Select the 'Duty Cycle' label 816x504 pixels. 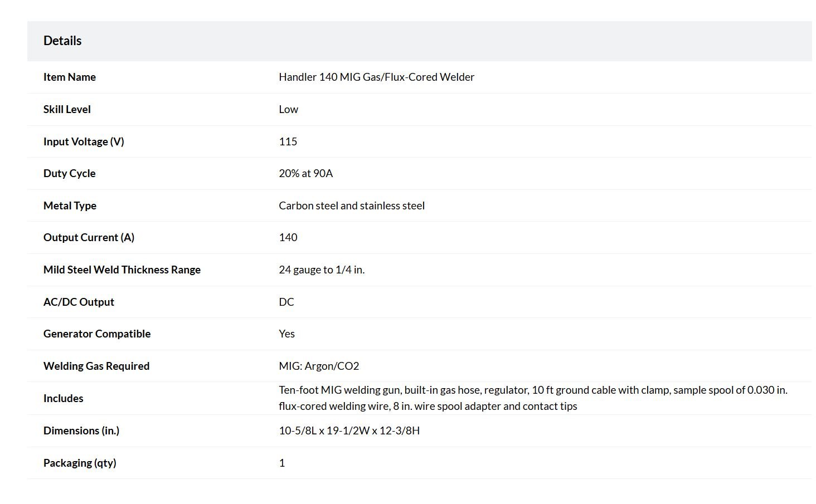point(69,173)
